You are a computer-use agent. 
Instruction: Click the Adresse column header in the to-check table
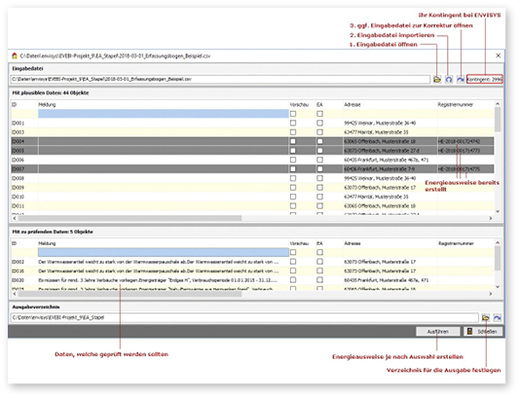352,243
